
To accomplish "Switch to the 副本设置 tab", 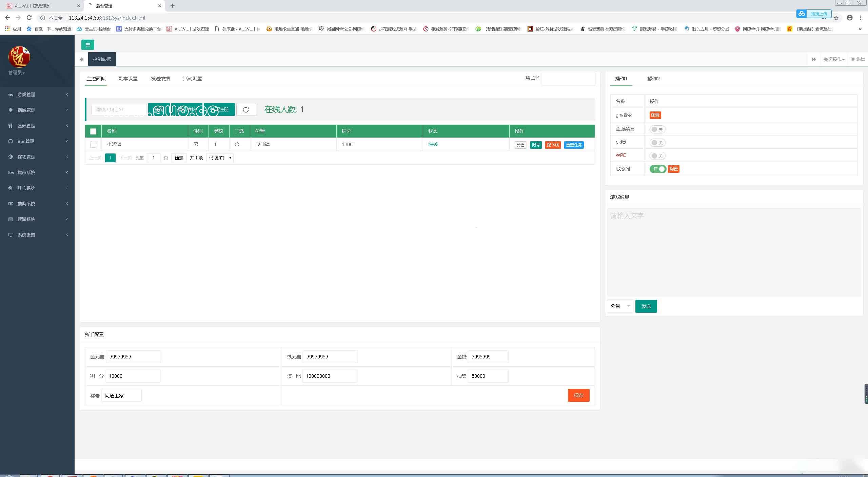I will [x=128, y=79].
